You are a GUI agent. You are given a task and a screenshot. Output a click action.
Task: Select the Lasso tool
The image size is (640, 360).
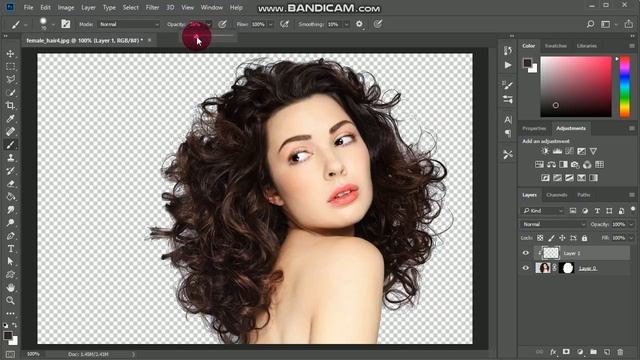coord(11,79)
